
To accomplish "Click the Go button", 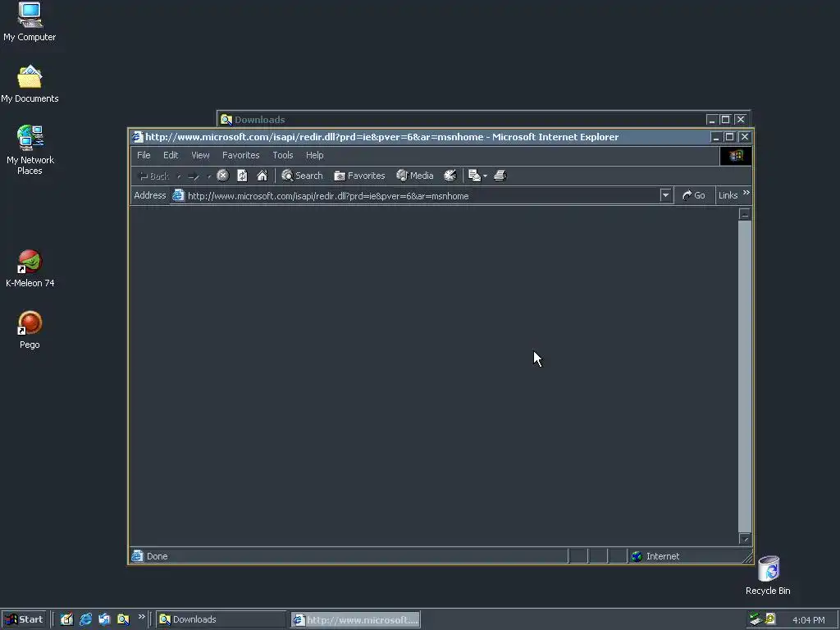I will (694, 195).
